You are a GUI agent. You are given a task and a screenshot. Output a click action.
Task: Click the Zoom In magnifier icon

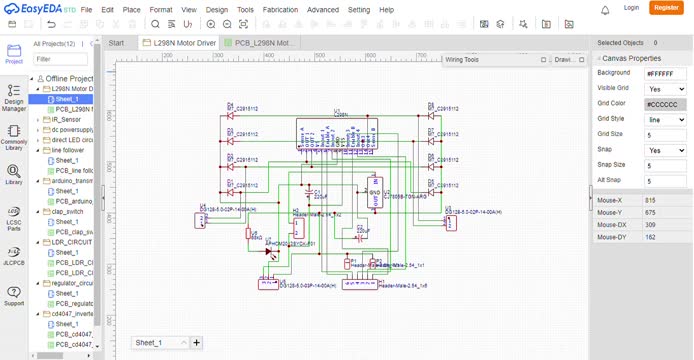(x=211, y=24)
